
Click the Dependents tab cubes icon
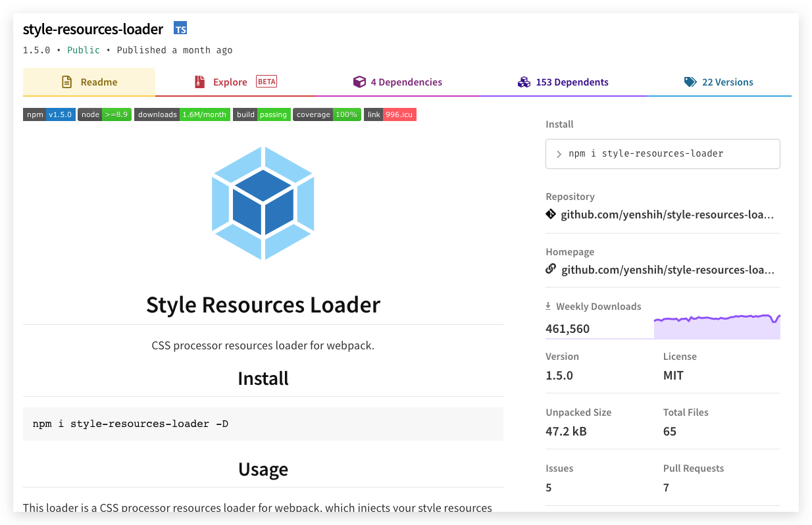[524, 82]
